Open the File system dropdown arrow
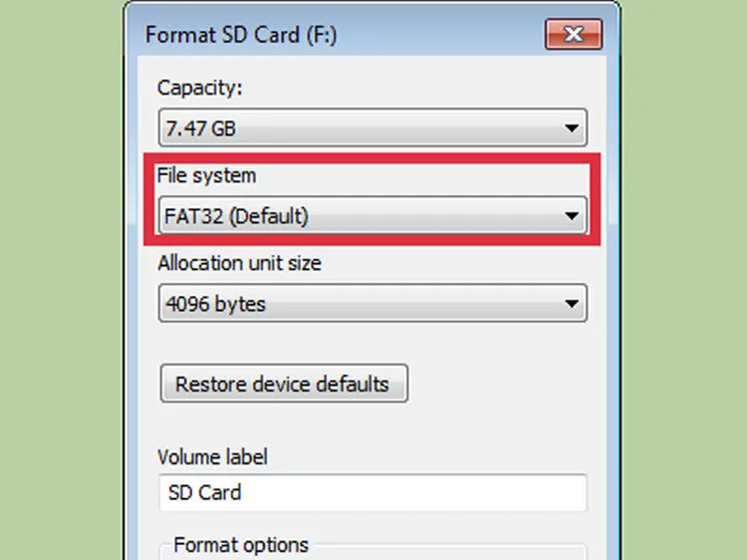The height and width of the screenshot is (560, 747). pos(572,215)
